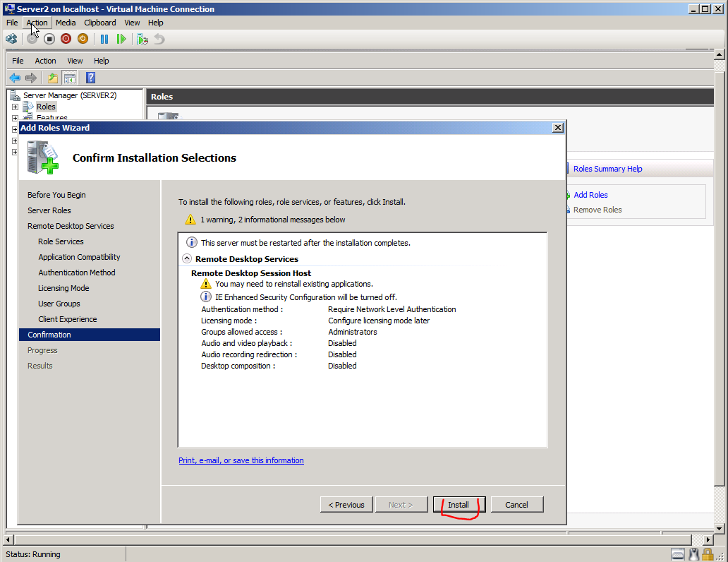Open Print, e-mail, or save this information
This screenshot has height=562, width=728.
click(x=241, y=460)
